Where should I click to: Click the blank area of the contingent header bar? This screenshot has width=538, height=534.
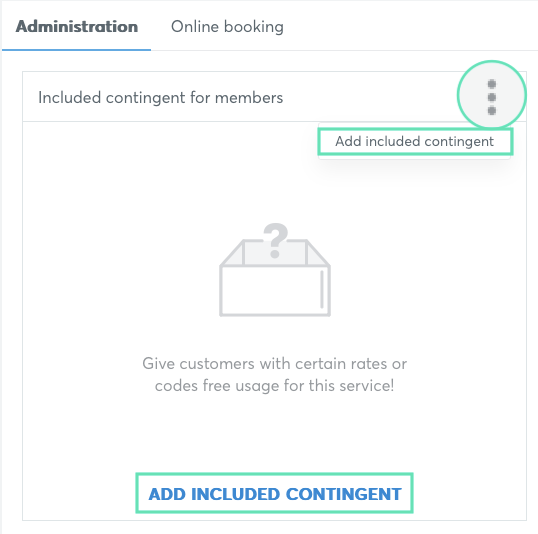pyautogui.click(x=369, y=97)
